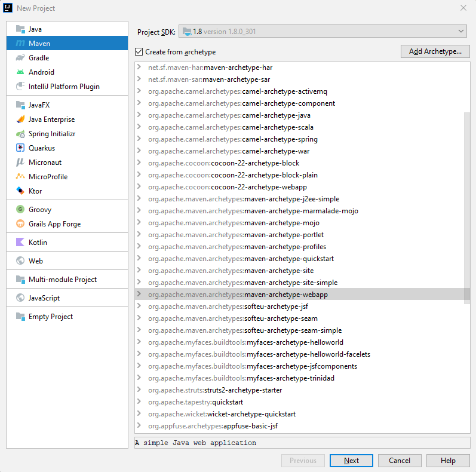The height and width of the screenshot is (472, 476).
Task: Select the Quarkus project icon
Action: coord(20,148)
